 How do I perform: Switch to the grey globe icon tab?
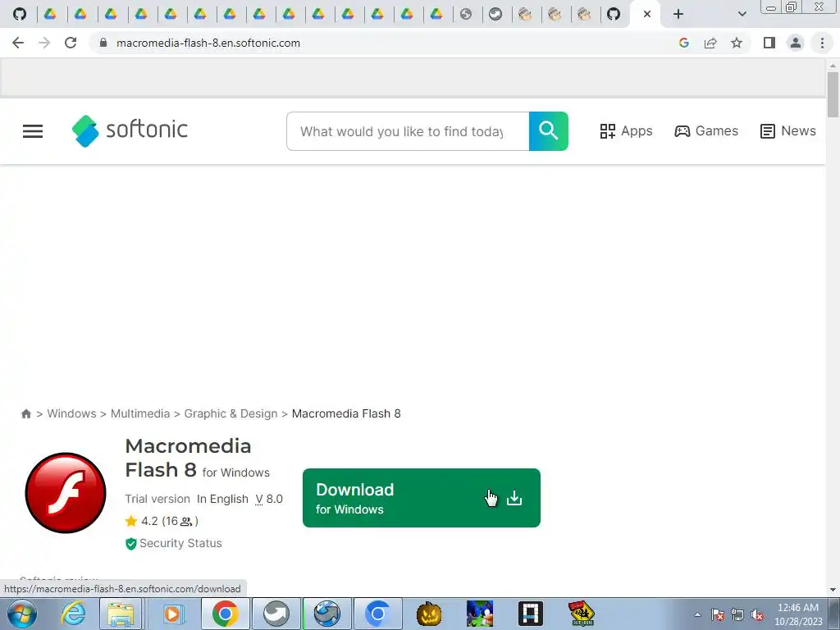click(x=466, y=14)
